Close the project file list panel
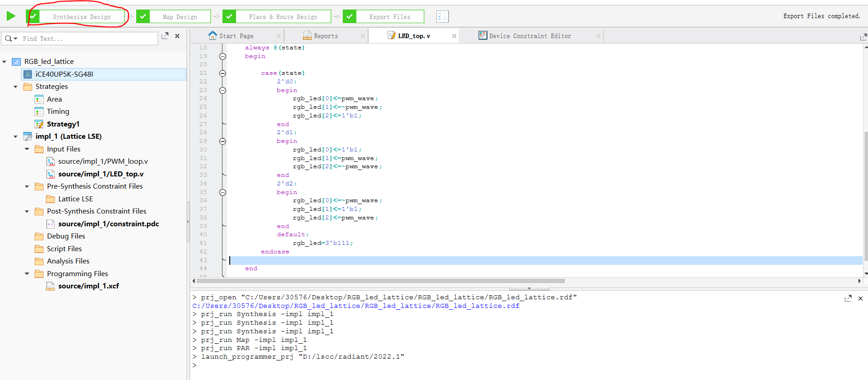868x380 pixels. tap(178, 36)
